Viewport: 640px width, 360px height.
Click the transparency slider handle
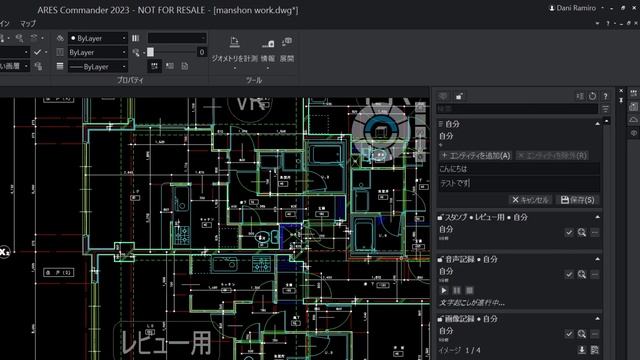(x=151, y=52)
